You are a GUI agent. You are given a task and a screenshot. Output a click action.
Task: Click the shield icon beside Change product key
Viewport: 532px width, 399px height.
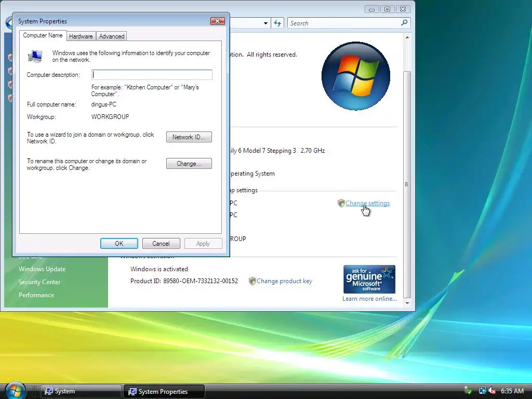252,281
